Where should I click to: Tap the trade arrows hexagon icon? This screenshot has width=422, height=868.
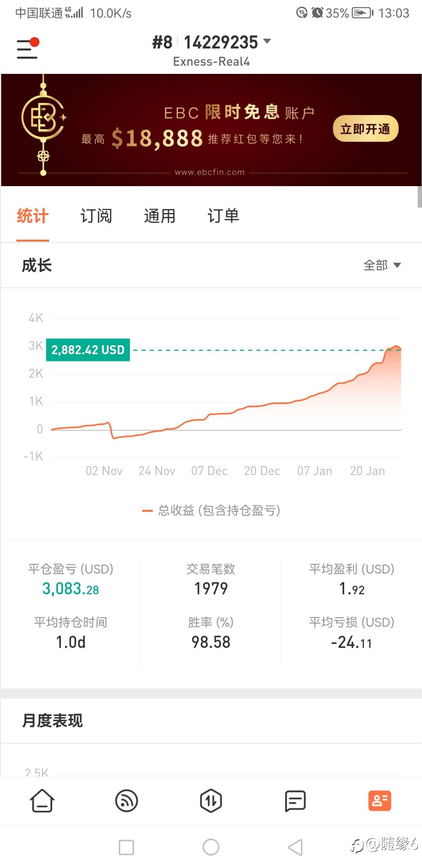click(211, 801)
